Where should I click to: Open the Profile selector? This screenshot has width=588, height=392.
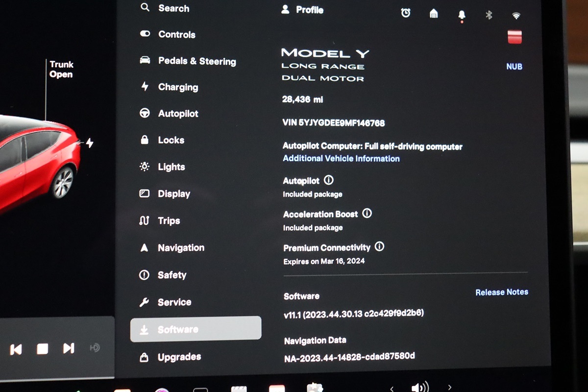(x=303, y=10)
